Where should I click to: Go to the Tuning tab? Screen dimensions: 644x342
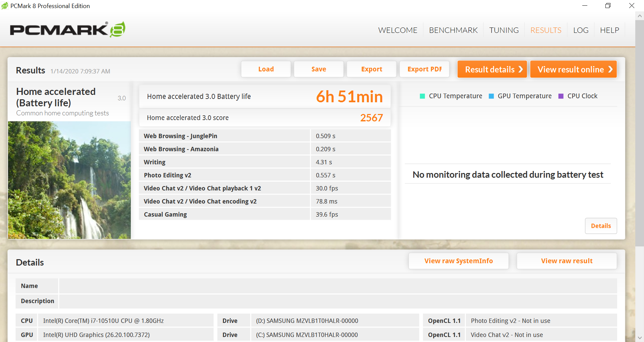[x=504, y=30]
